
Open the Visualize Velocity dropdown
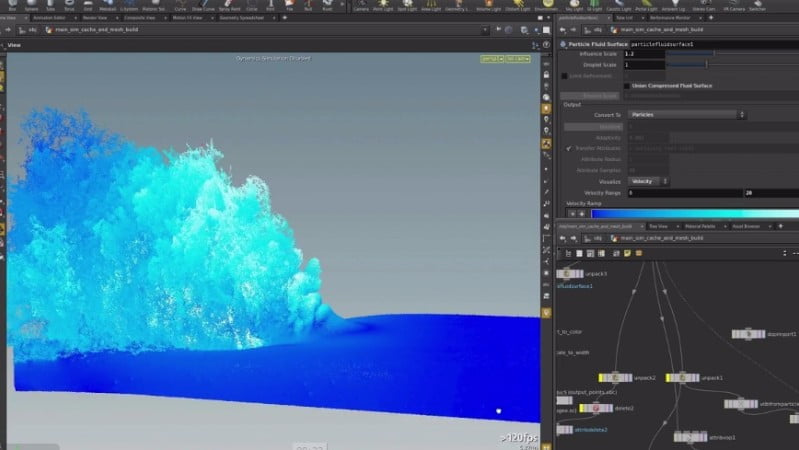point(646,181)
